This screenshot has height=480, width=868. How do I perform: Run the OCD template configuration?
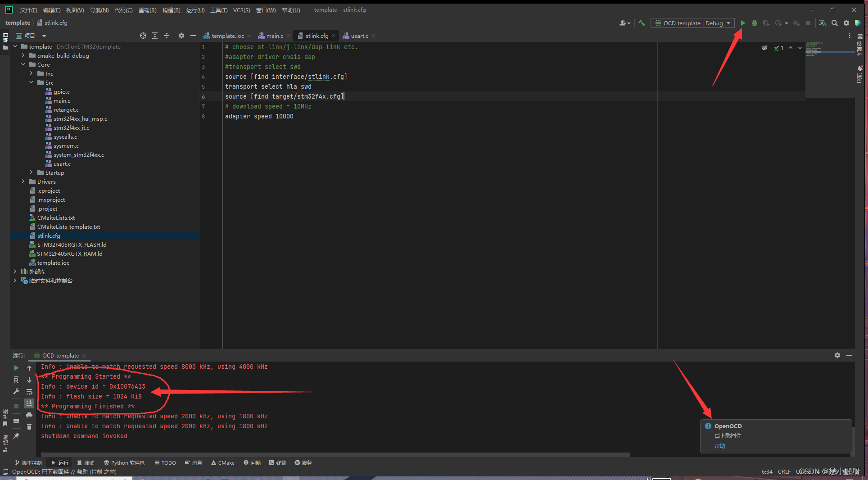tap(743, 23)
